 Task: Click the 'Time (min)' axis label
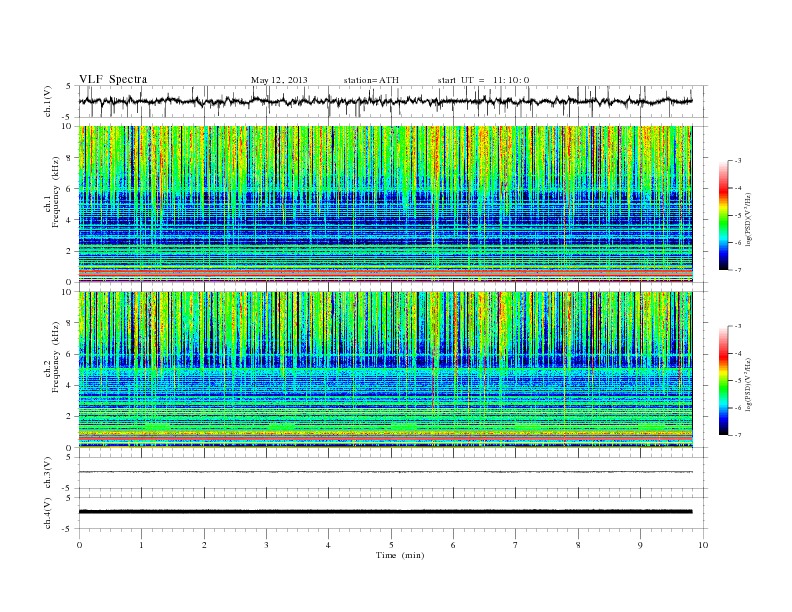click(x=400, y=555)
